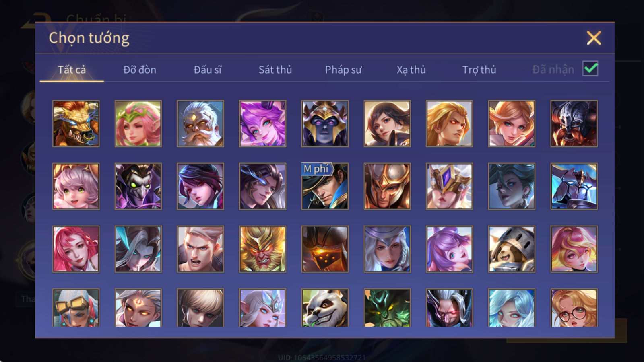
Task: Switch to the Đỡ đòn tab
Action: tap(140, 70)
